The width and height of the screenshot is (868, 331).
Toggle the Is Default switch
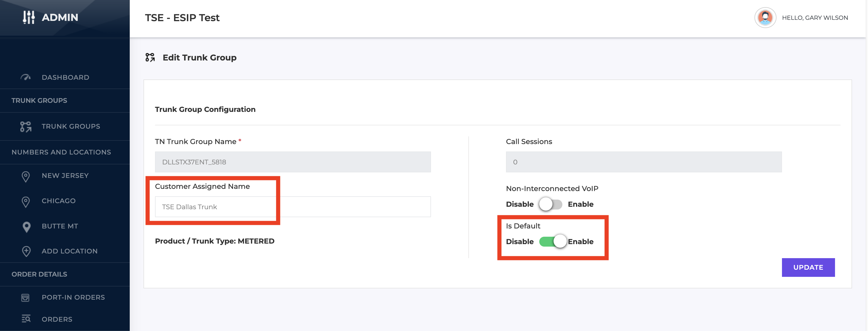(x=553, y=241)
